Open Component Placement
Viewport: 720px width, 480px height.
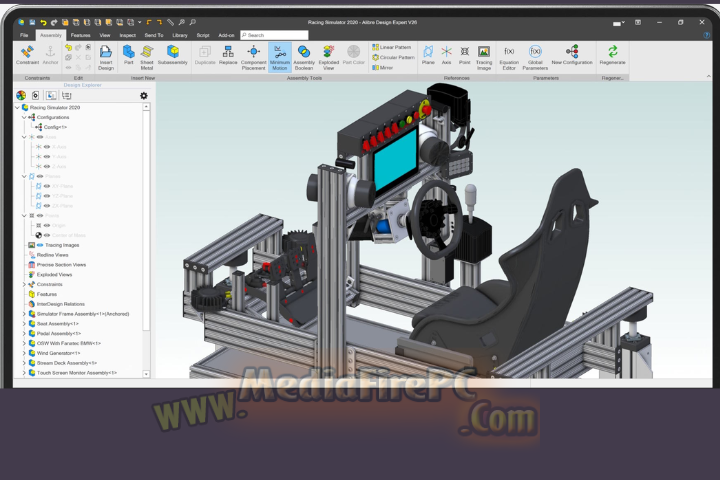click(x=253, y=57)
